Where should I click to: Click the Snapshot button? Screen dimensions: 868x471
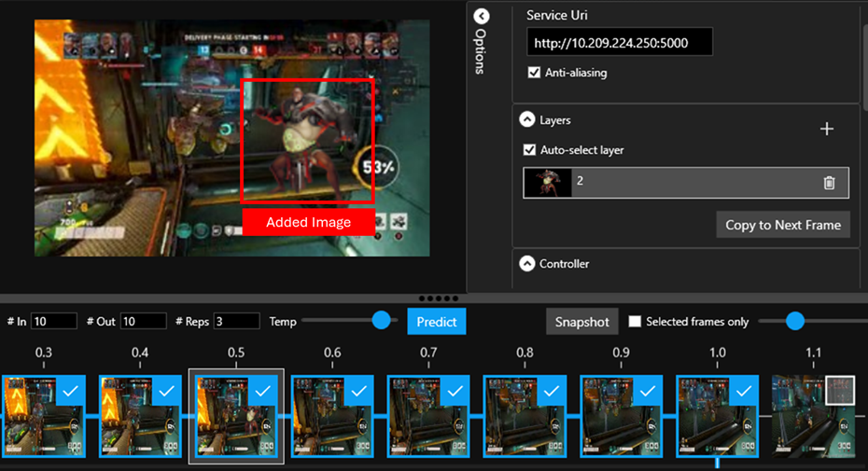point(581,322)
